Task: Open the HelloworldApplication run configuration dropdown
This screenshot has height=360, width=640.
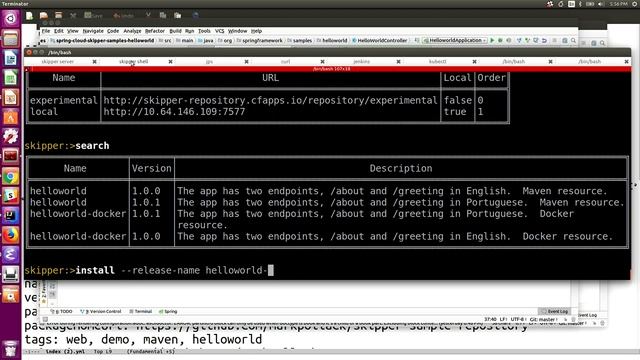Action: click(x=455, y=40)
